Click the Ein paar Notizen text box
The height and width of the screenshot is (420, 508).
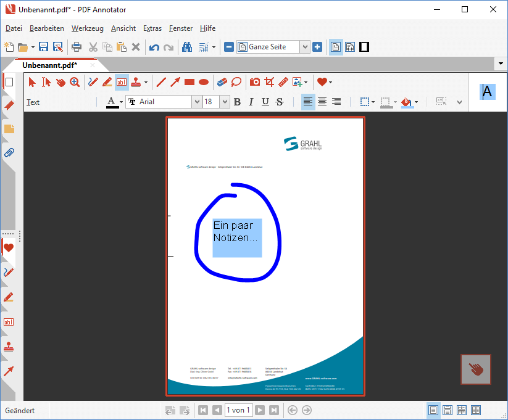point(237,238)
